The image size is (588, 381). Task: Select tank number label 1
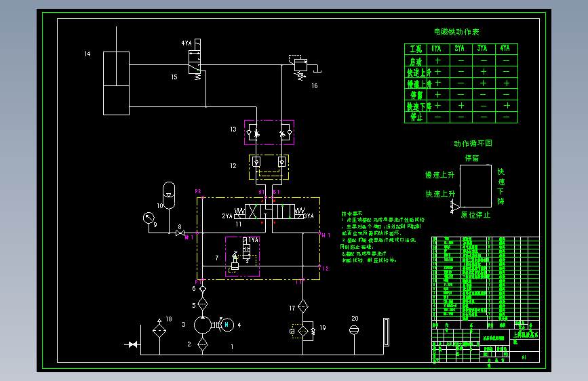232,346
